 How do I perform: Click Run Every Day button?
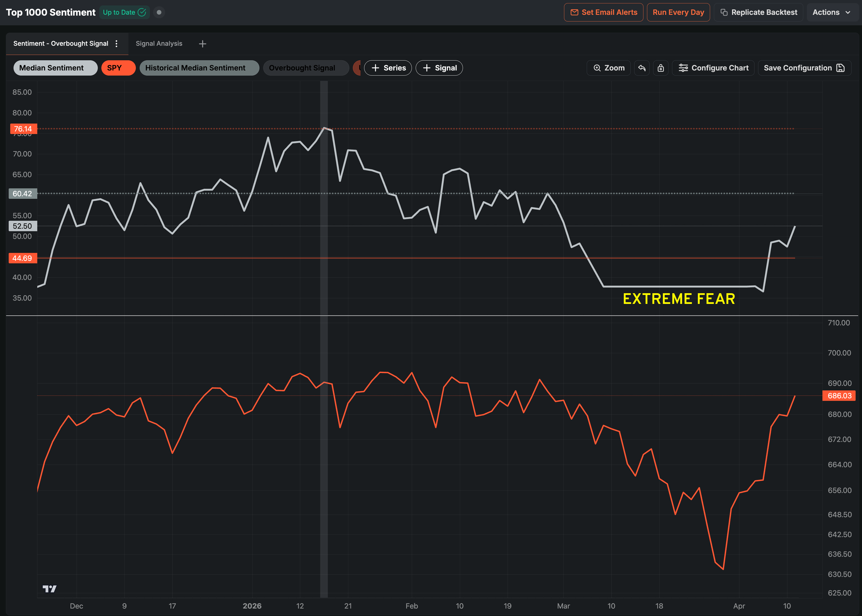tap(678, 12)
